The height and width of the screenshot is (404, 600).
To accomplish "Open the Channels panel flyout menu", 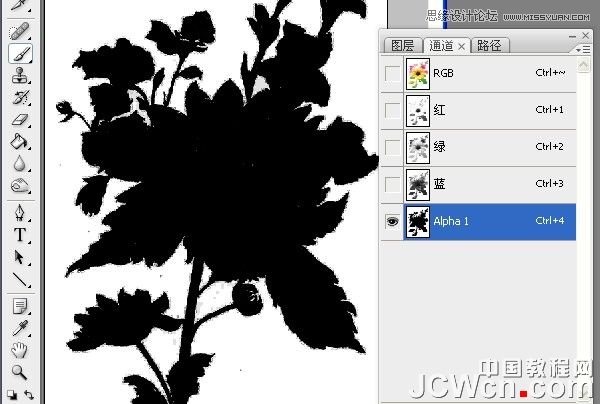I will (583, 49).
